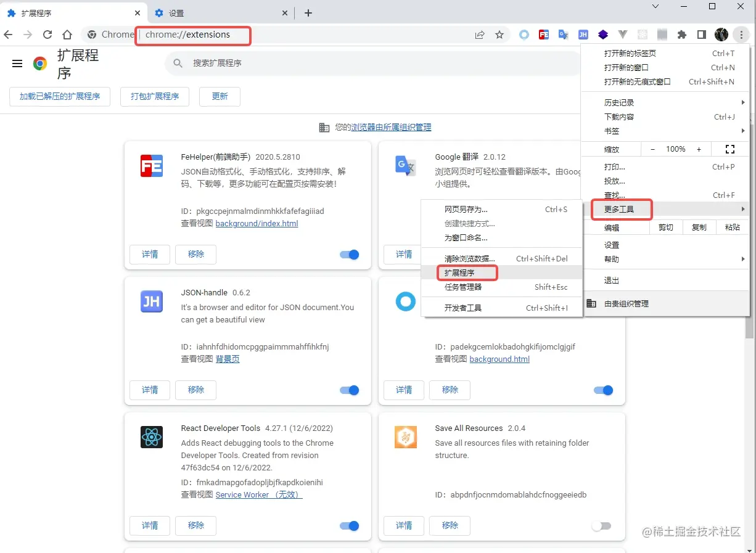Open the puzzle-piece extensions menu icon
This screenshot has width=756, height=553.
682,35
